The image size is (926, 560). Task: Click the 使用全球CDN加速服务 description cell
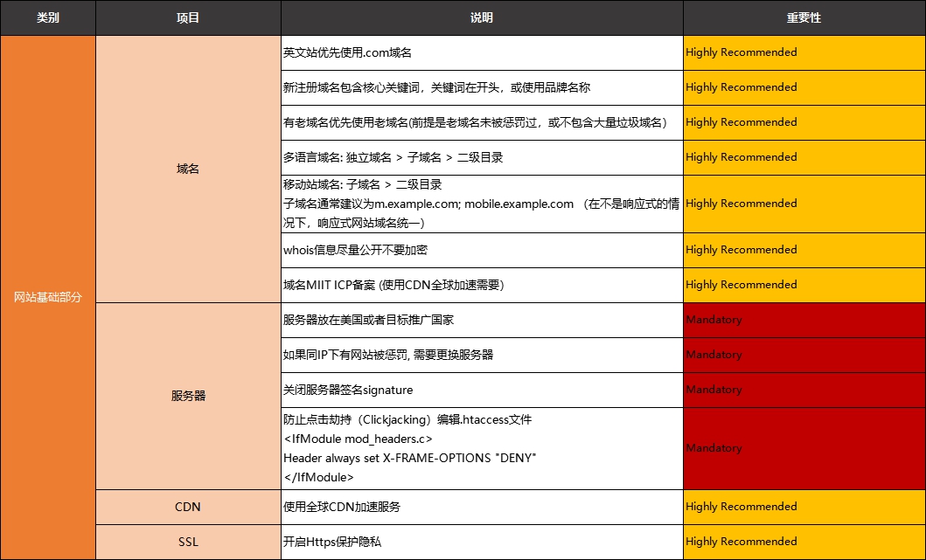click(482, 507)
